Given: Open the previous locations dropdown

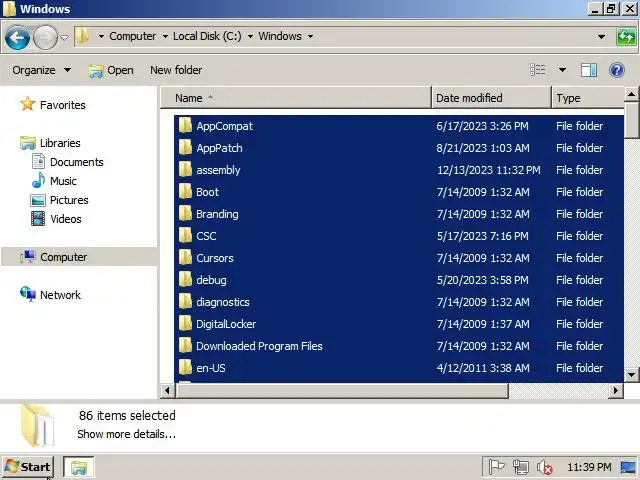Looking at the screenshot, I should tap(601, 37).
